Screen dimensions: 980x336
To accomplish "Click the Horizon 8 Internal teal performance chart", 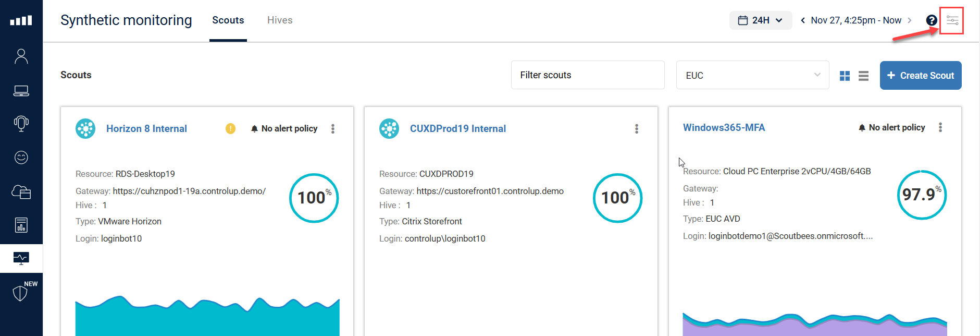I will (207, 316).
